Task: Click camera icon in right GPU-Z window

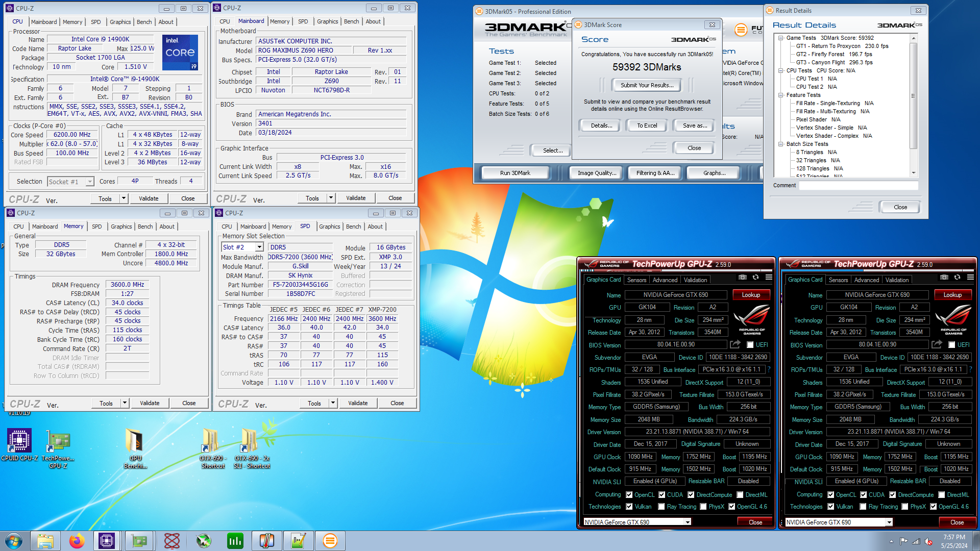Action: (x=944, y=277)
